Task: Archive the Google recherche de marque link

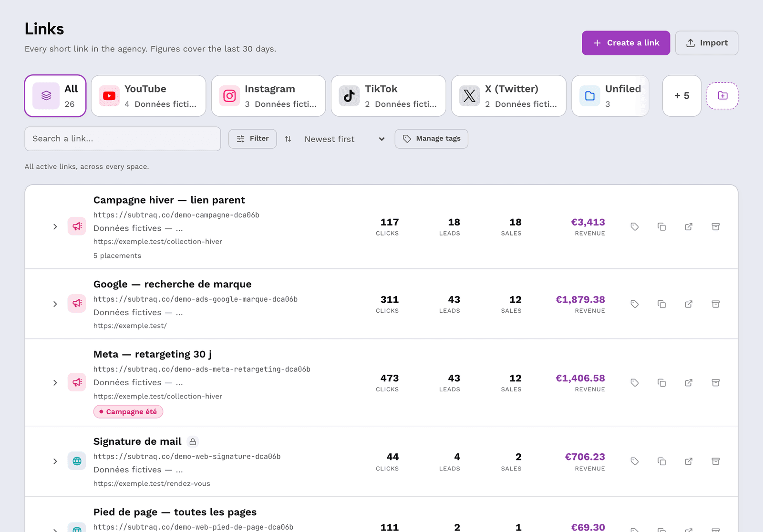Action: tap(716, 304)
